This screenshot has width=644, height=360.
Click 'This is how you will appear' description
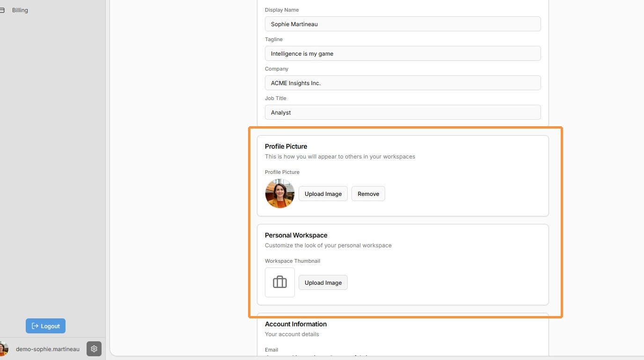coord(340,157)
